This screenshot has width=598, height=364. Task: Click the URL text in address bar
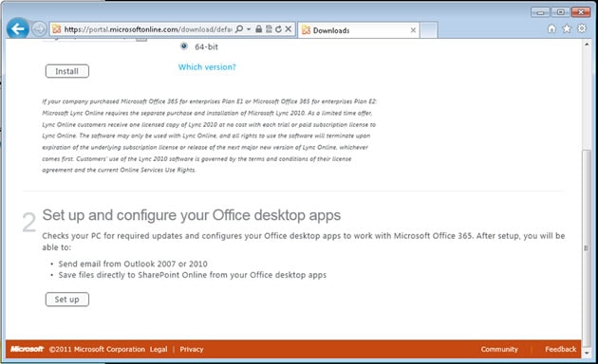tap(148, 29)
